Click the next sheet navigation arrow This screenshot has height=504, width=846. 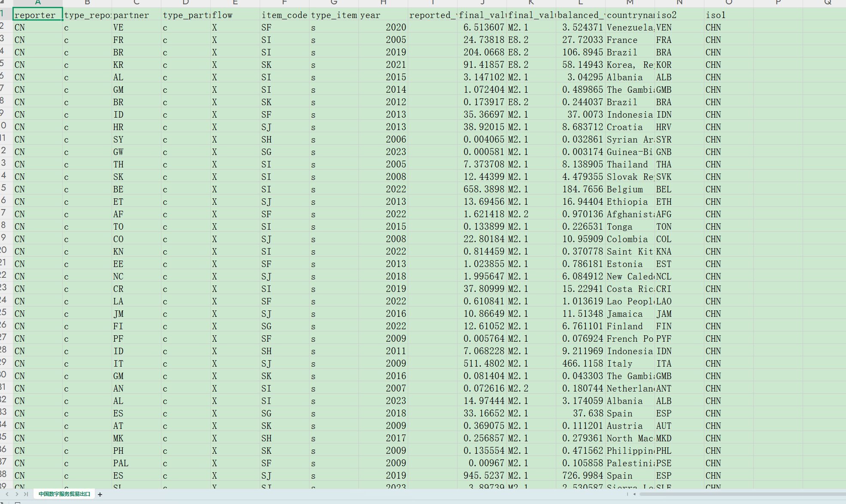17,494
